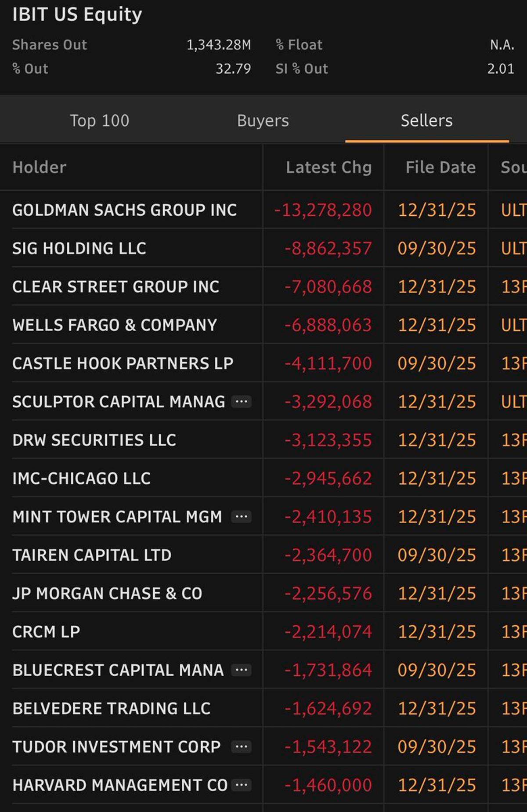Open the IBIT US Equity ticker header
527x812 pixels.
point(77,14)
